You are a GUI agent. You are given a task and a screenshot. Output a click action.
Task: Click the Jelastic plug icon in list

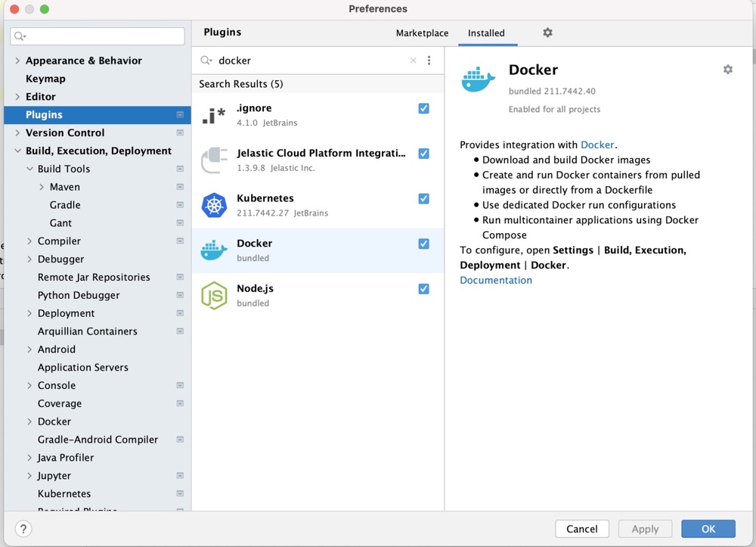click(214, 160)
